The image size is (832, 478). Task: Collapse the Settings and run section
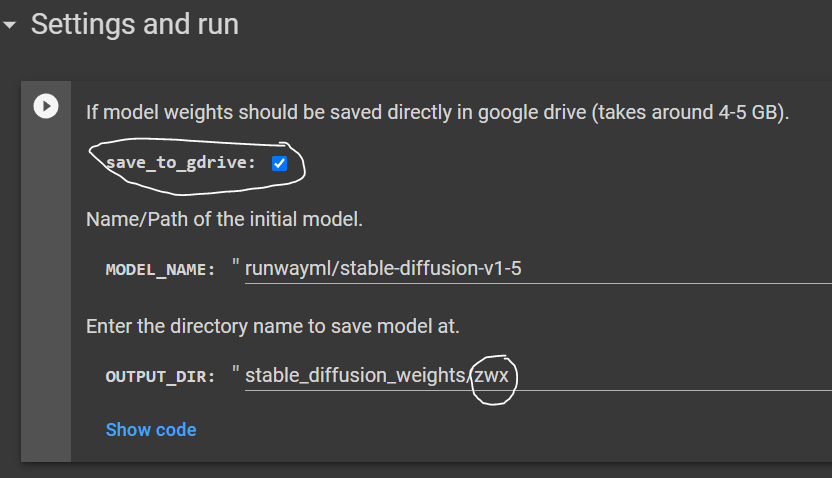point(10,24)
